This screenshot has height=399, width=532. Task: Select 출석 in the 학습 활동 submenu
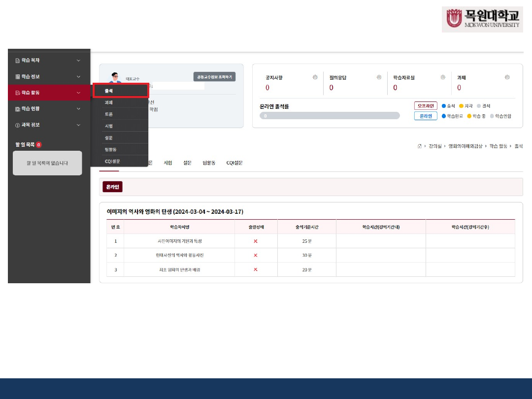pyautogui.click(x=120, y=91)
